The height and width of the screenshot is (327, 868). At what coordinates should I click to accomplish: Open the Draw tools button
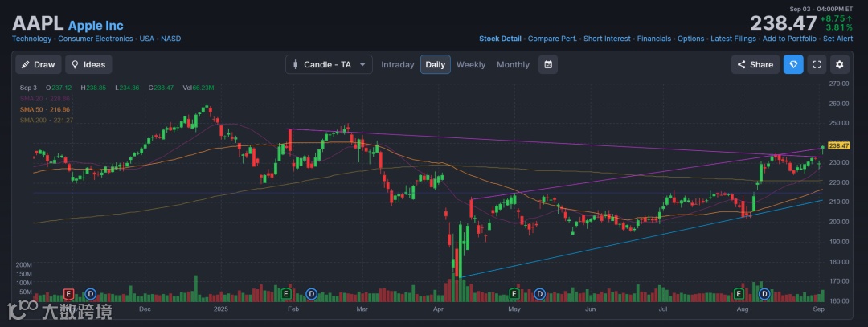point(39,65)
